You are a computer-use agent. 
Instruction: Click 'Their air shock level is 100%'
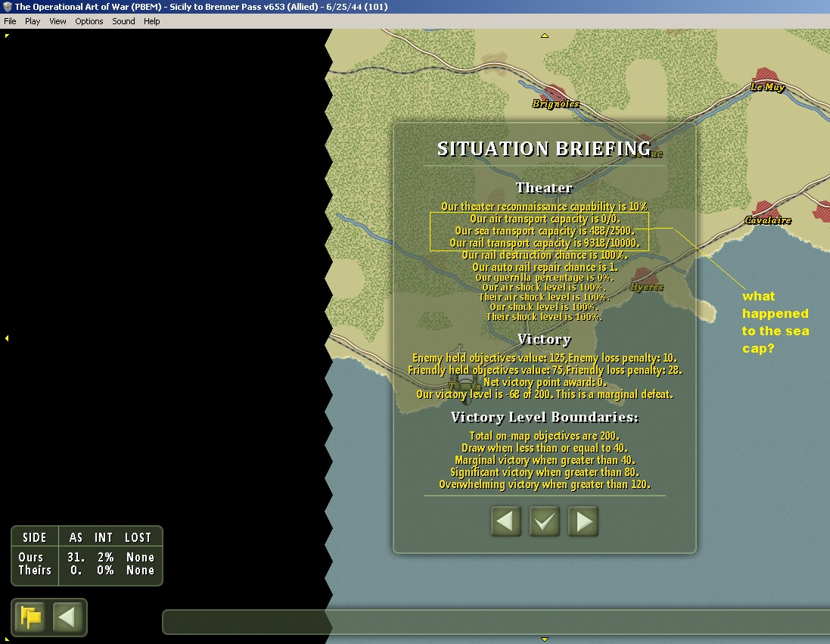coord(544,297)
